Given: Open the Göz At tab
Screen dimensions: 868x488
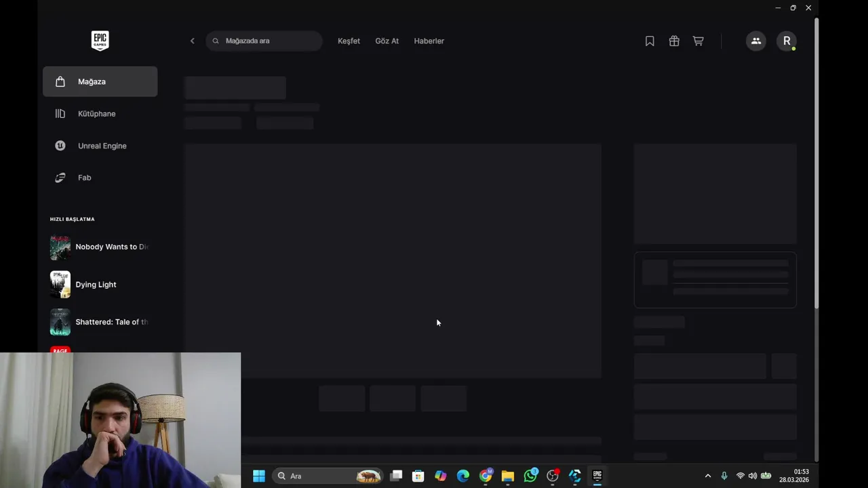Looking at the screenshot, I should (387, 41).
